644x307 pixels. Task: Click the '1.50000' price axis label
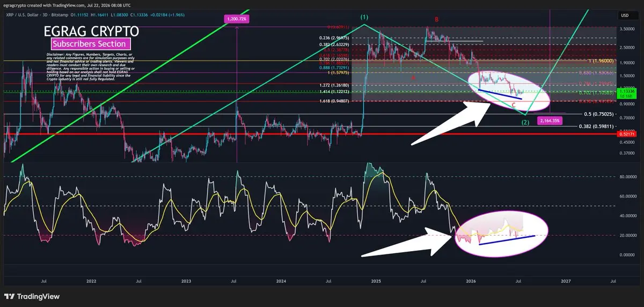627,76
